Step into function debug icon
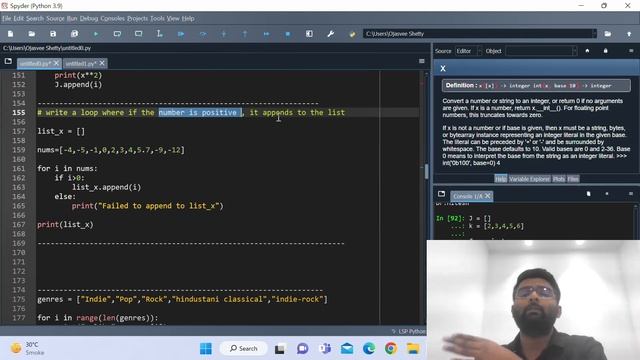This screenshot has width=640, height=360. (224, 34)
